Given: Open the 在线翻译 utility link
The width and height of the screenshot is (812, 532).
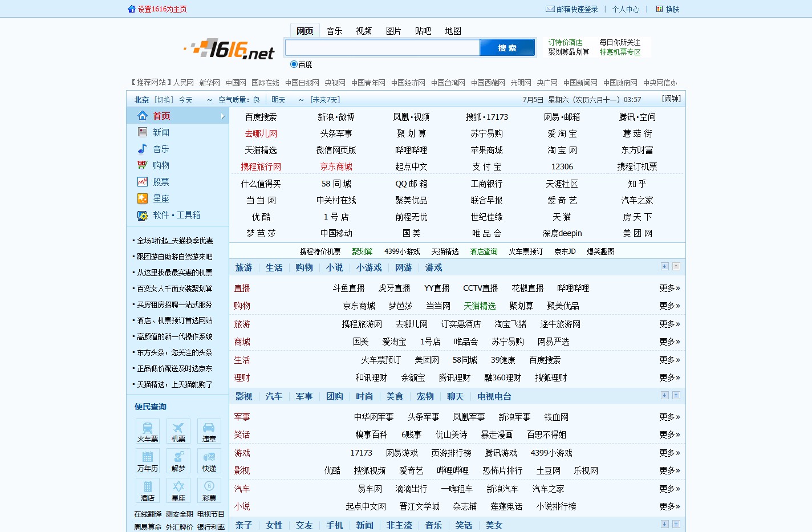Looking at the screenshot, I should (x=148, y=514).
